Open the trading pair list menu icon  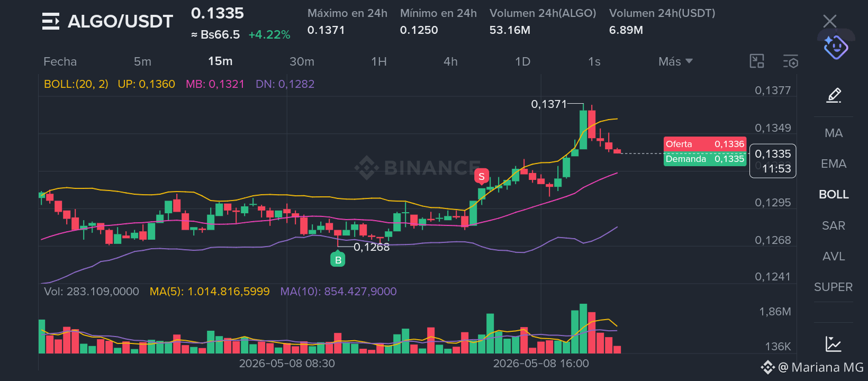tap(51, 22)
